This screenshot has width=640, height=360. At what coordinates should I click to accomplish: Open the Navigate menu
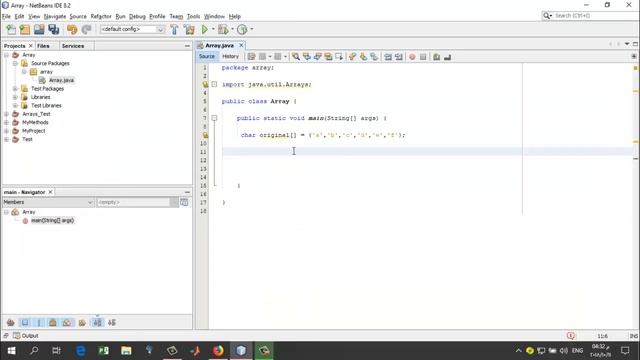pos(55,16)
